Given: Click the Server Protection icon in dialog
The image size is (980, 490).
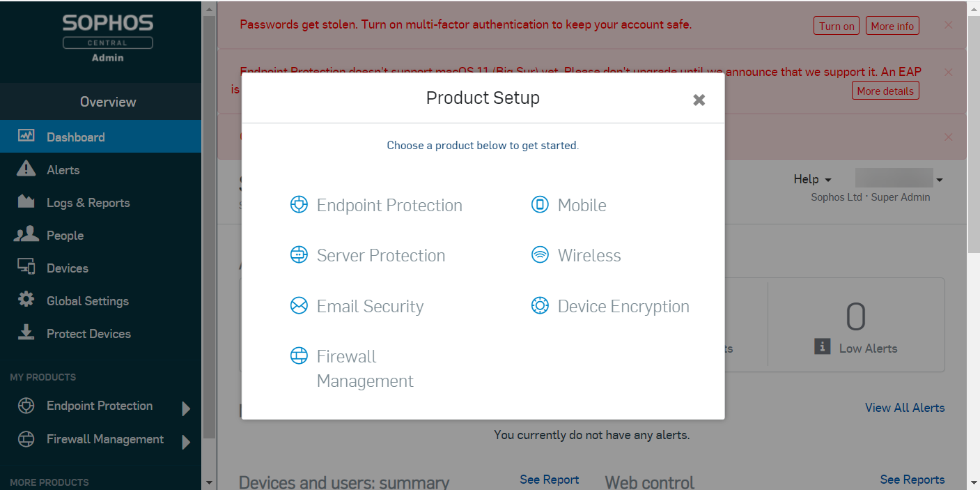Looking at the screenshot, I should pyautogui.click(x=299, y=255).
